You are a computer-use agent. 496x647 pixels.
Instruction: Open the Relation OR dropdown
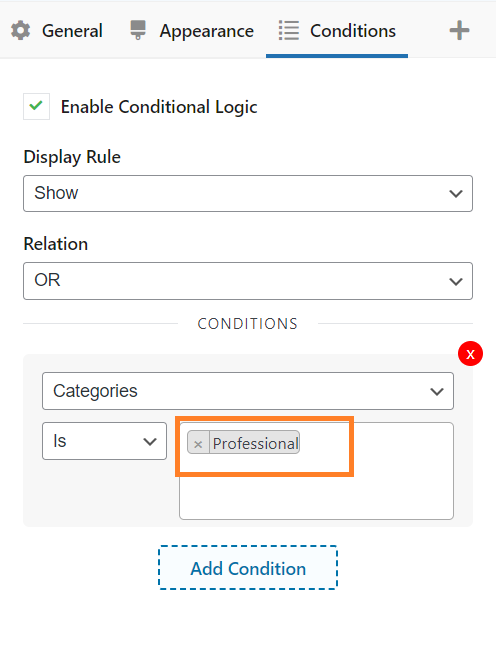[248, 281]
